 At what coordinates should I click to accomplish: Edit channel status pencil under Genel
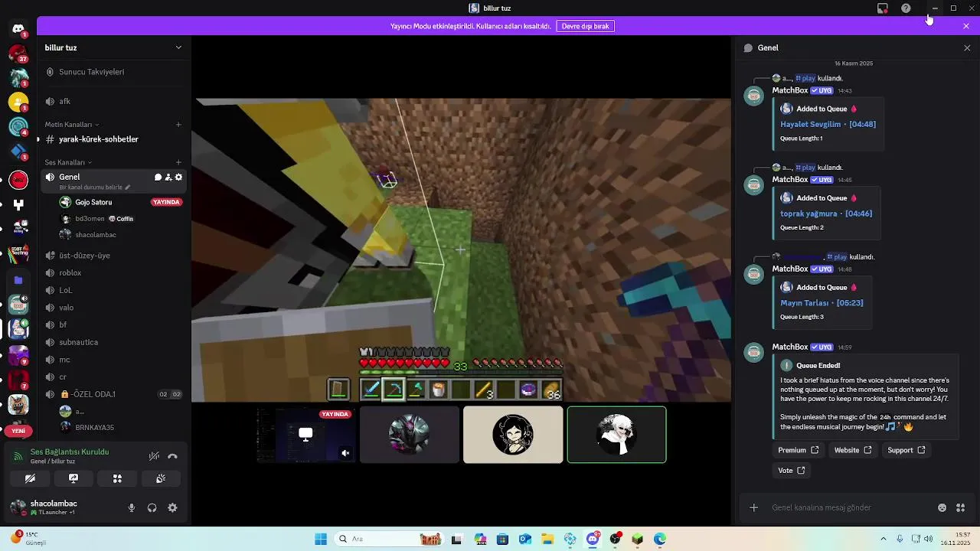click(128, 187)
